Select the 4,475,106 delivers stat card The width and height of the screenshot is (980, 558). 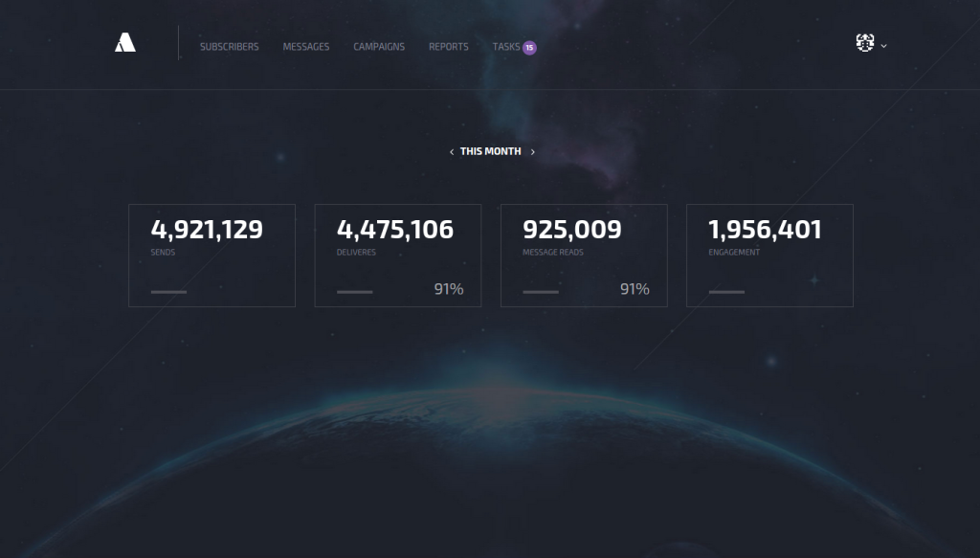tap(397, 255)
